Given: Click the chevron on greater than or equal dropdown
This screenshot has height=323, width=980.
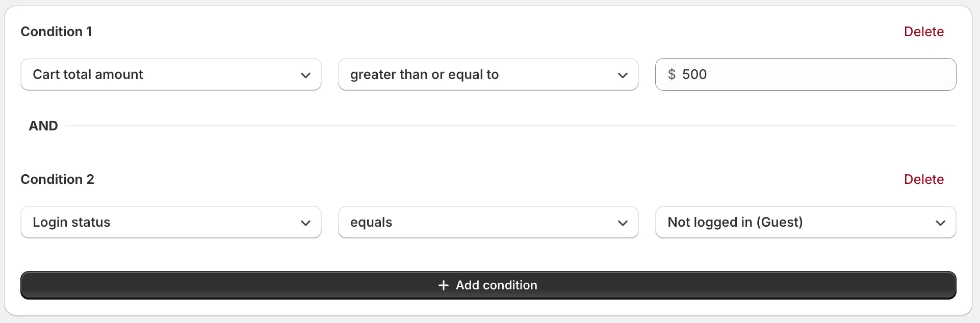Looking at the screenshot, I should pyautogui.click(x=623, y=75).
